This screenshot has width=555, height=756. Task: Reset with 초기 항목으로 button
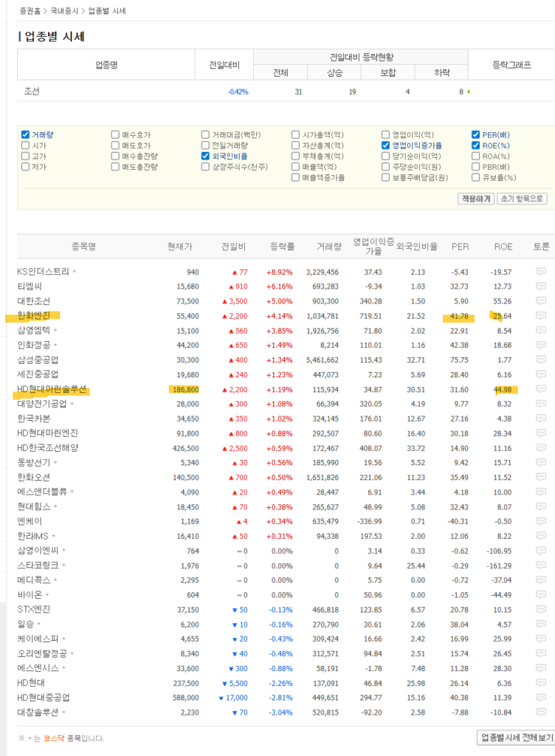(522, 199)
